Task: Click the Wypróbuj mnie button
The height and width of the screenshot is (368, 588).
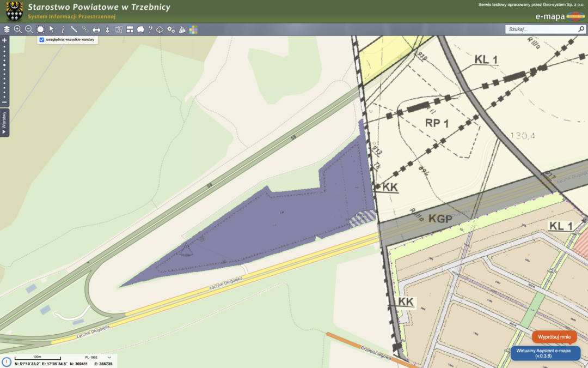Action: click(x=554, y=337)
